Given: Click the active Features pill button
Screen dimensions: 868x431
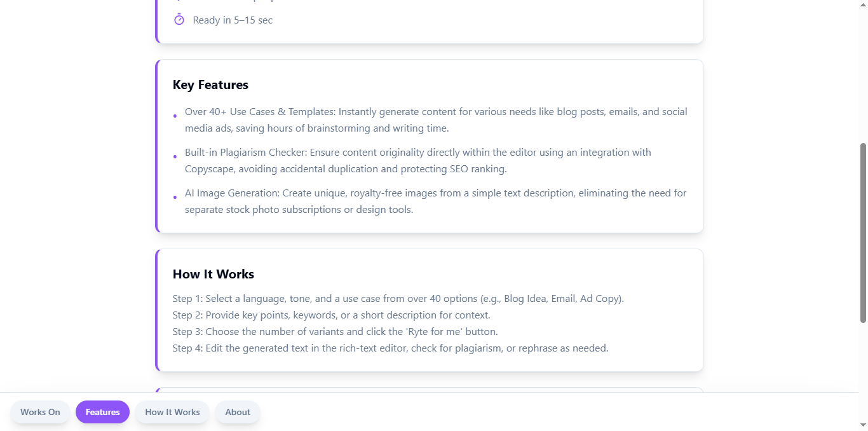Looking at the screenshot, I should tap(102, 412).
